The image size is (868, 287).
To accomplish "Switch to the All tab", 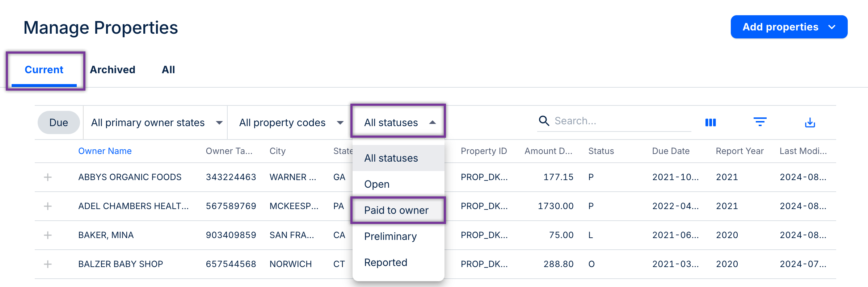I will click(168, 70).
